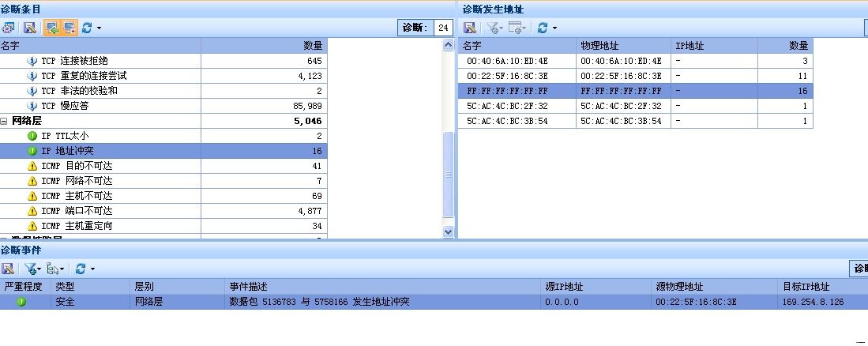Click info icon beside TCP 非法的校验和
The width and height of the screenshot is (868, 346).
coord(32,91)
